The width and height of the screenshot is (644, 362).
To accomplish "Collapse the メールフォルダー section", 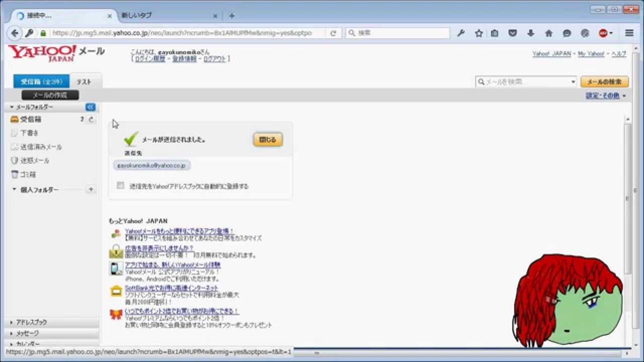I will click(12, 107).
